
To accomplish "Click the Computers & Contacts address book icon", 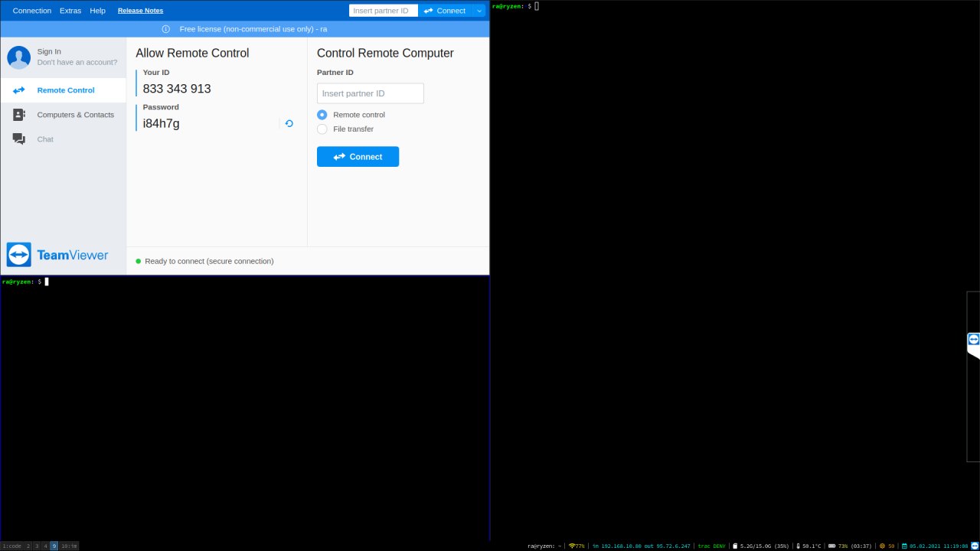I will pyautogui.click(x=19, y=115).
